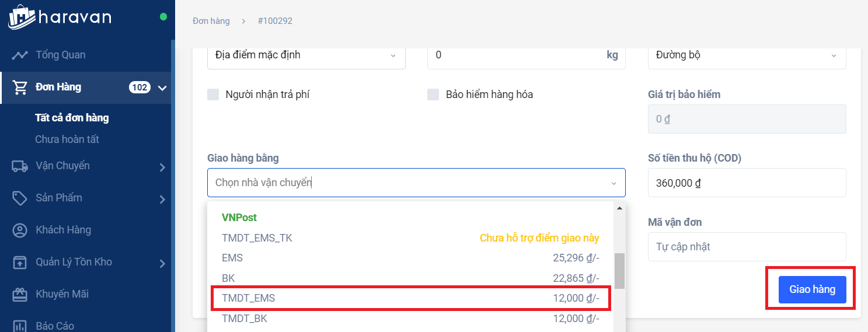The width and height of the screenshot is (868, 332).
Task: Click the Đơn Hàng shopping cart icon
Action: [20, 88]
